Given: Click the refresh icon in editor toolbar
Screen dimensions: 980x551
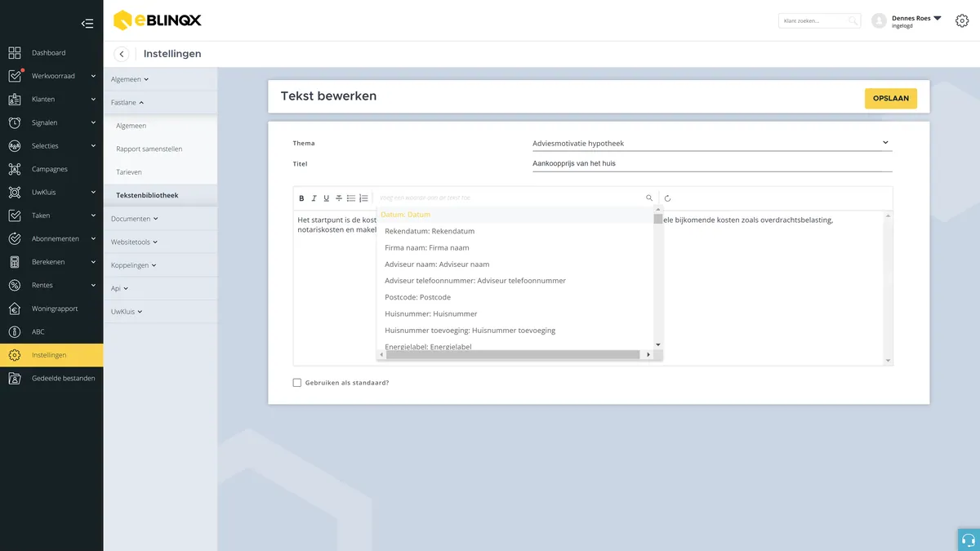Looking at the screenshot, I should click(668, 198).
